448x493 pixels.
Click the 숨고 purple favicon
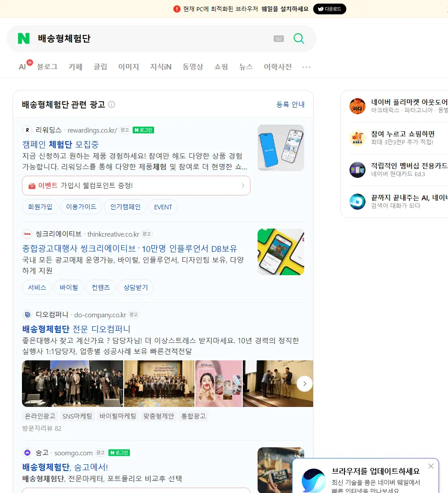[x=27, y=453]
